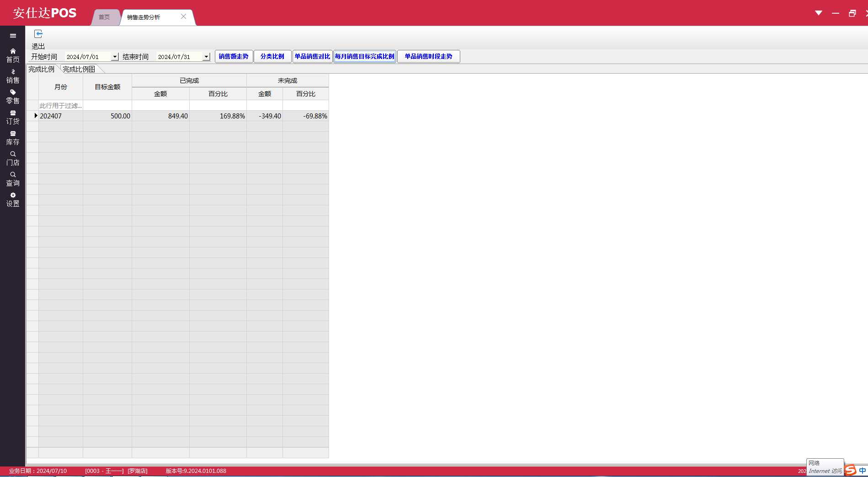Click the 开始时间 date field 2024/07/01
This screenshot has height=477, width=868.
(87, 57)
